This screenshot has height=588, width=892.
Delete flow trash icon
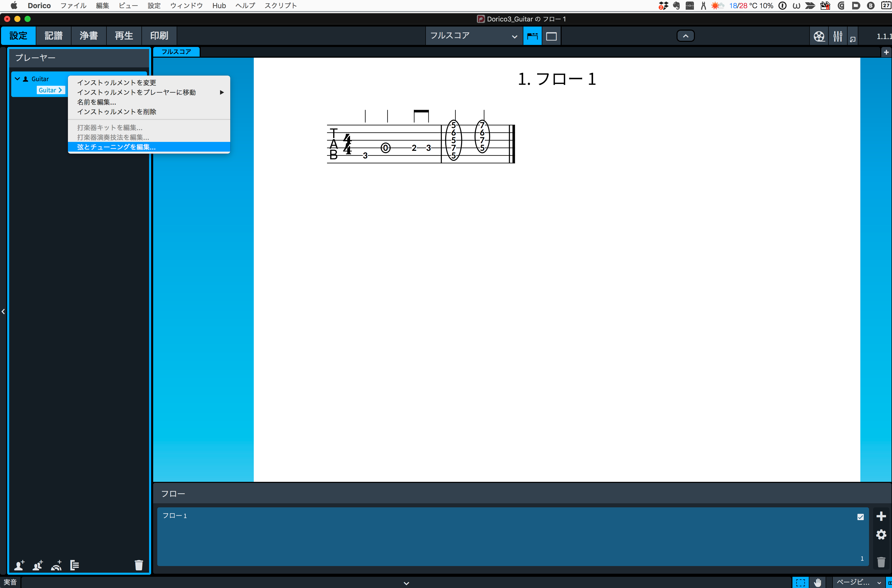tap(881, 562)
